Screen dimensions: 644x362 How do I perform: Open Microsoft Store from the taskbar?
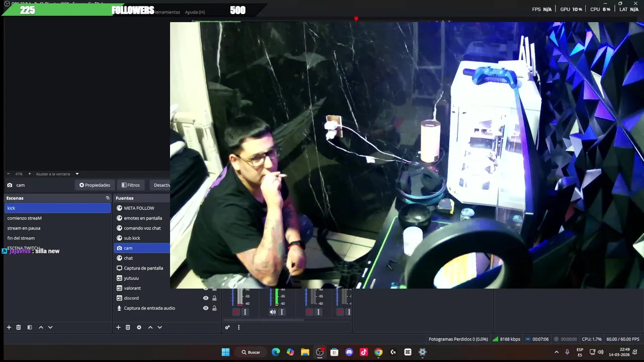pyautogui.click(x=334, y=352)
